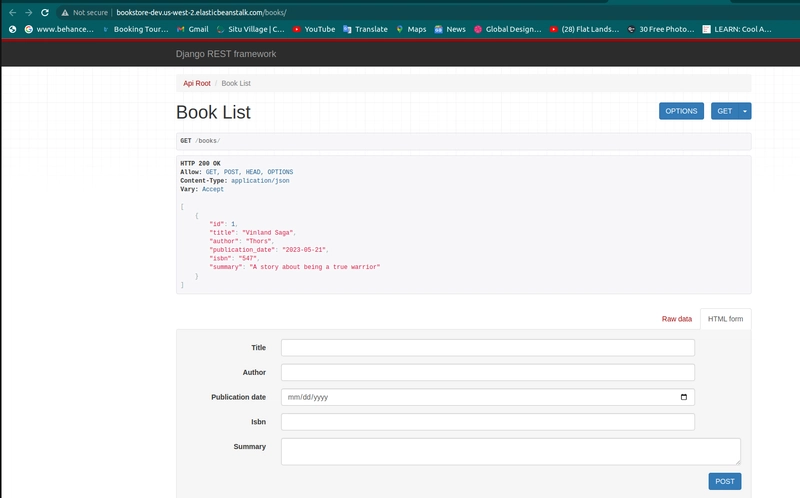Open the News bookmark
Image resolution: width=800 pixels, height=498 pixels.
click(450, 29)
